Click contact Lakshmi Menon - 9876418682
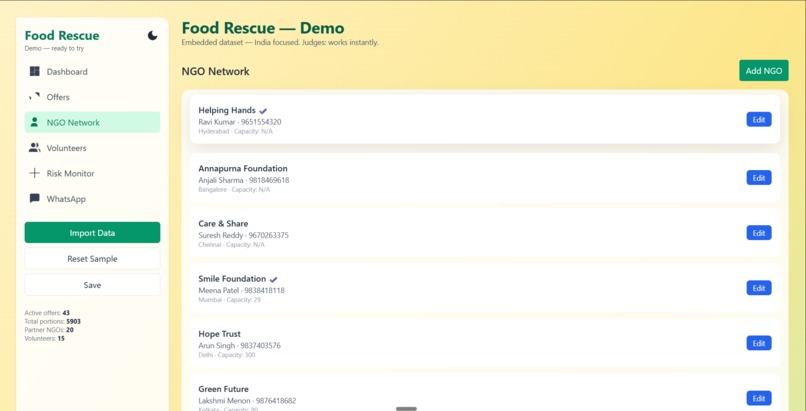Viewport: 806px width, 411px height. pos(247,401)
